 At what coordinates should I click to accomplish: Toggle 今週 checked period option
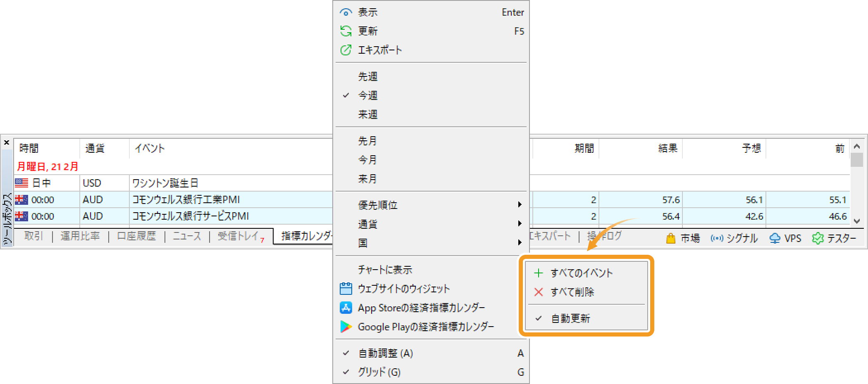pos(431,95)
